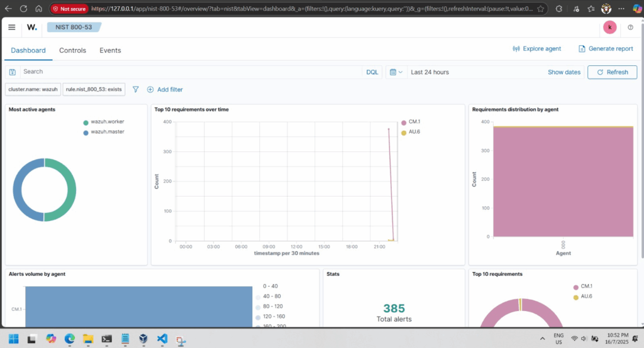Switch to the Events tab
The height and width of the screenshot is (348, 644).
[110, 50]
